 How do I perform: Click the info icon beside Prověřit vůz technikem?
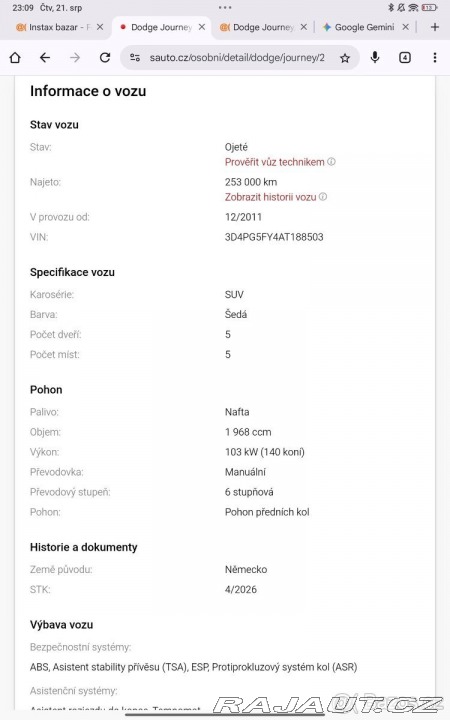[x=331, y=162]
